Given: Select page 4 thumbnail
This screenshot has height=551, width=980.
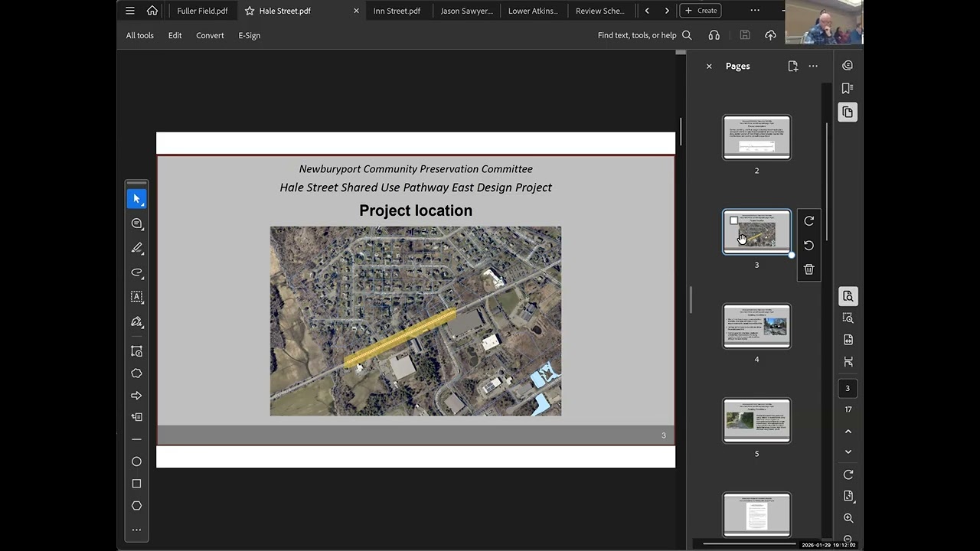Looking at the screenshot, I should [756, 326].
